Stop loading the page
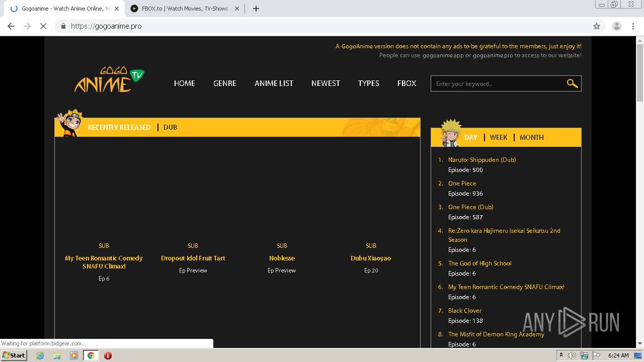Screen dimensions: 644x362 [43, 26]
